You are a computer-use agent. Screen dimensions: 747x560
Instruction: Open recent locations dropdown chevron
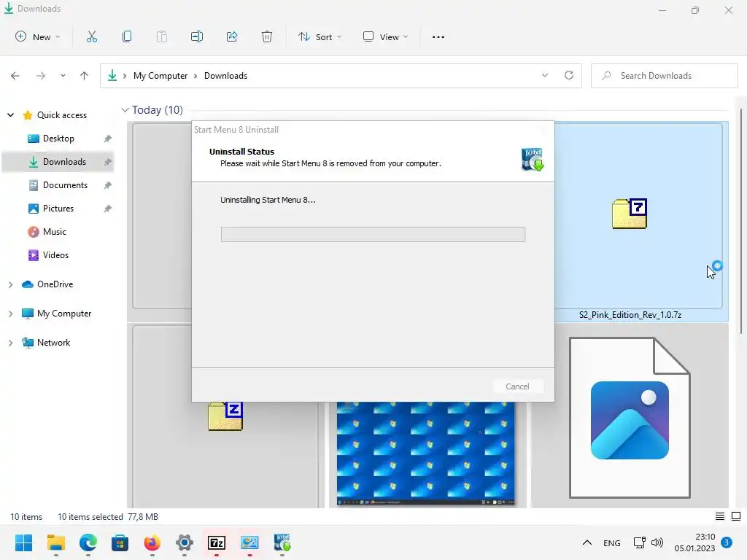(x=63, y=76)
